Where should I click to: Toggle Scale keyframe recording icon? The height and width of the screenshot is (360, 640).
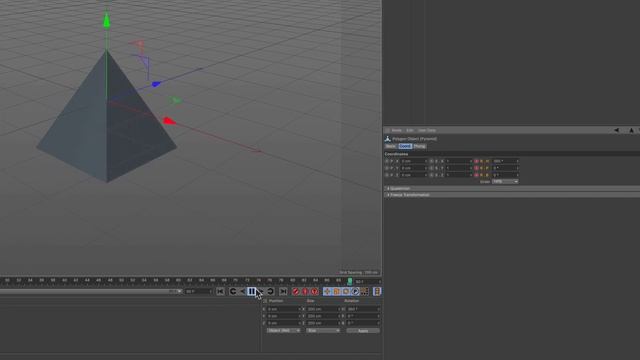336,291
